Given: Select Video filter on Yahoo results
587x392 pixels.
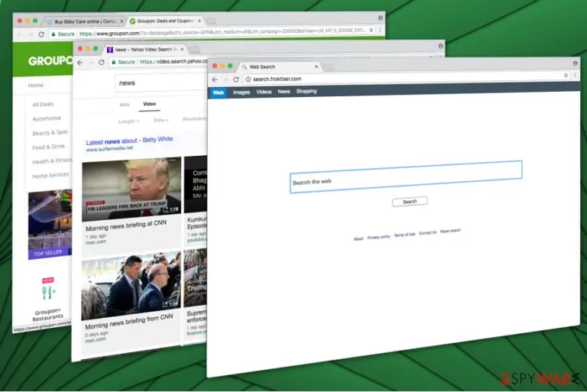Looking at the screenshot, I should coord(149,104).
